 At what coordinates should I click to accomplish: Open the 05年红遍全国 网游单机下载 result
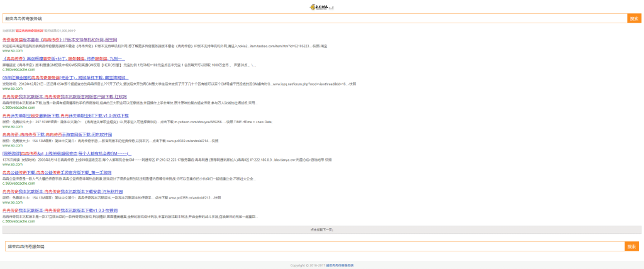click(x=65, y=77)
